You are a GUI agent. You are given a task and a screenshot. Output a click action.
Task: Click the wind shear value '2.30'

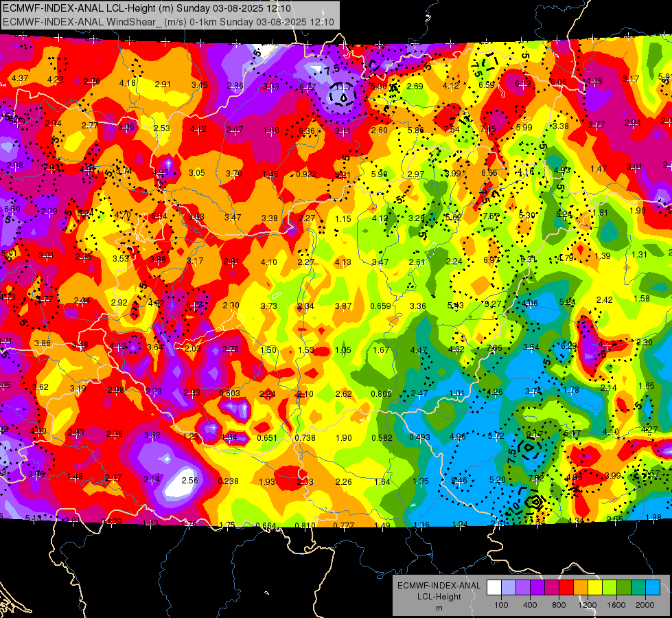231,306
